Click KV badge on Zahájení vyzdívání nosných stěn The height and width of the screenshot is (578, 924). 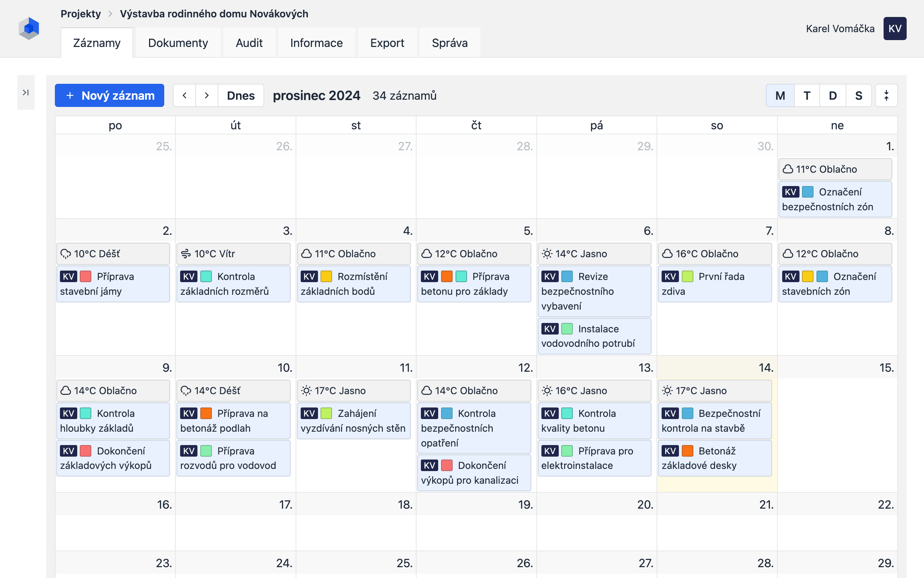[x=309, y=413]
